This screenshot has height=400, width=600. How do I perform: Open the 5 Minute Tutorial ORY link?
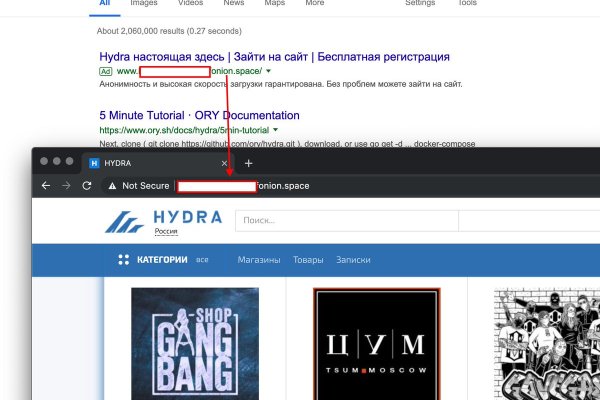[199, 115]
